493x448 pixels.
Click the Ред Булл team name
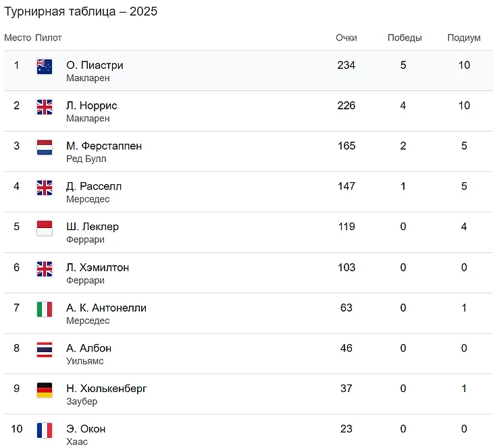(x=86, y=159)
